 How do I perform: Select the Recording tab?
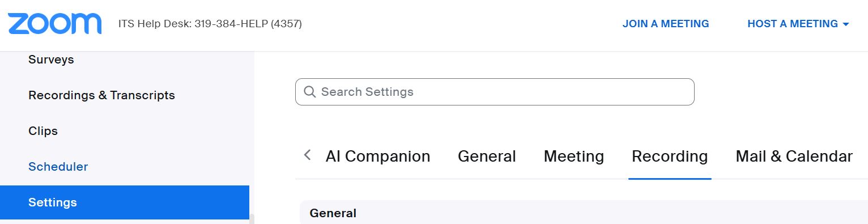coord(670,157)
